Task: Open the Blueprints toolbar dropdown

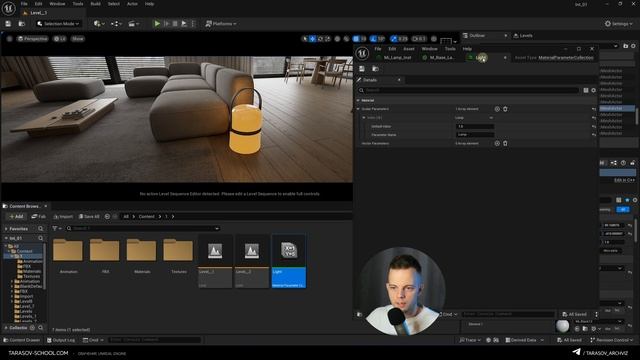Action: [116, 24]
